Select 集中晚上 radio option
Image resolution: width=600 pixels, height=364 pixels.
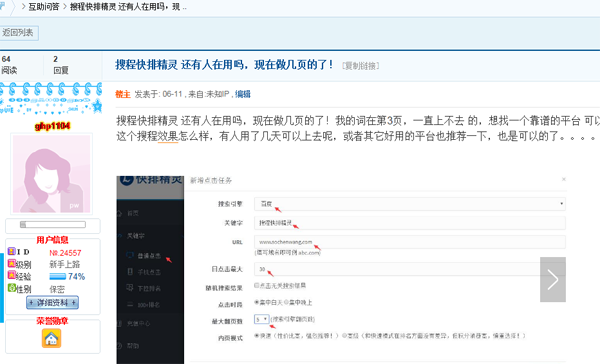(x=287, y=302)
